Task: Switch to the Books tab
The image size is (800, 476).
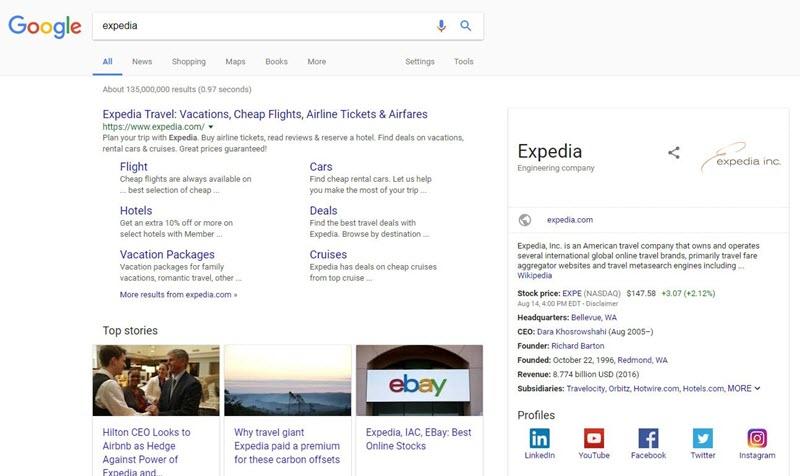Action: [276, 61]
